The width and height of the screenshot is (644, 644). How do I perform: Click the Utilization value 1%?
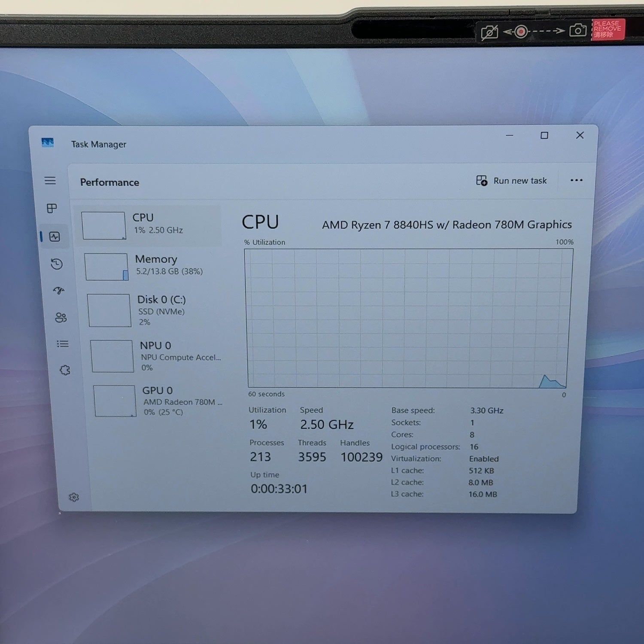[258, 425]
